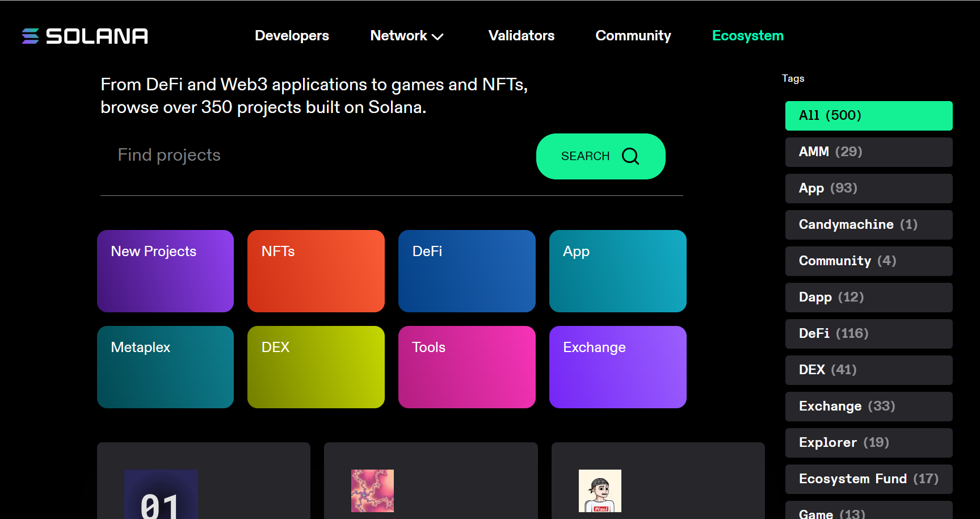Open the New Projects category tile
This screenshot has width=980, height=519.
(165, 271)
